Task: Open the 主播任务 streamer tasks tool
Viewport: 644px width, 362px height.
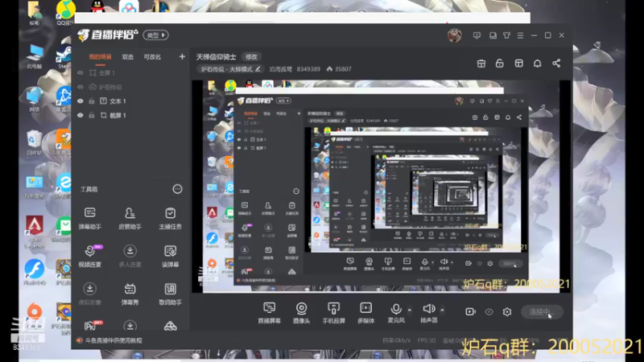Action: coord(170,218)
